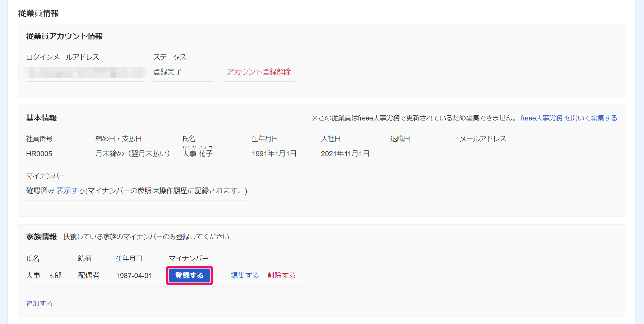
Task: Click hire date 2021年11月1日
Action: click(345, 154)
